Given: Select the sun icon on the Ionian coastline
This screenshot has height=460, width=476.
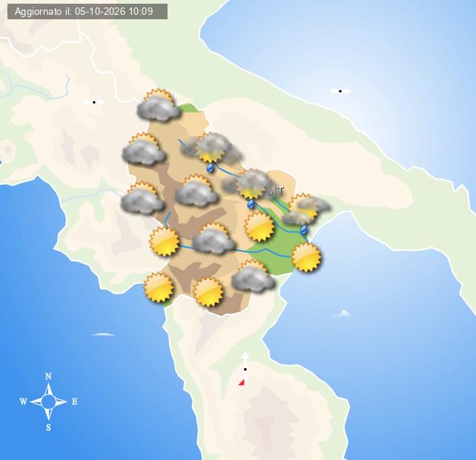Looking at the screenshot, I should coord(306,257).
